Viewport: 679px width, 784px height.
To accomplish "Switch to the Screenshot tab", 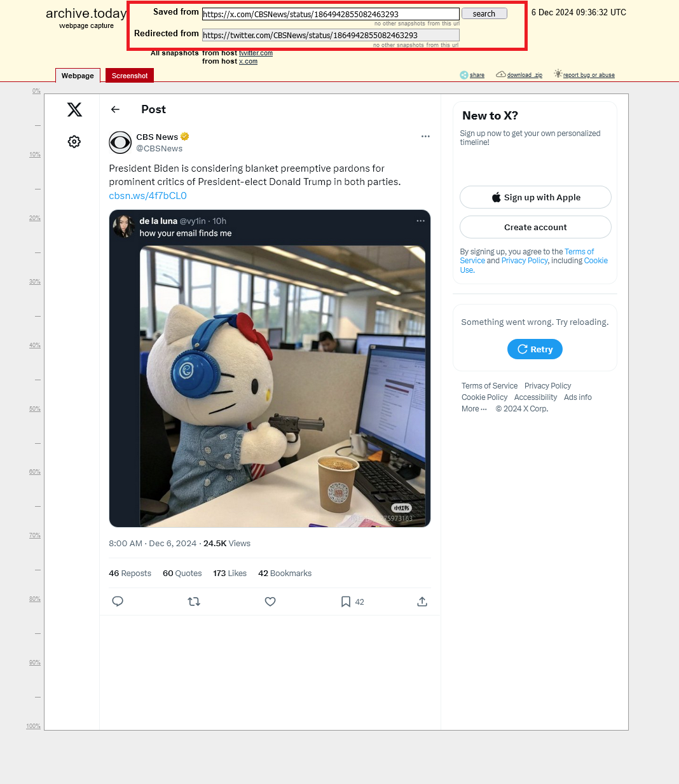I will pos(130,76).
